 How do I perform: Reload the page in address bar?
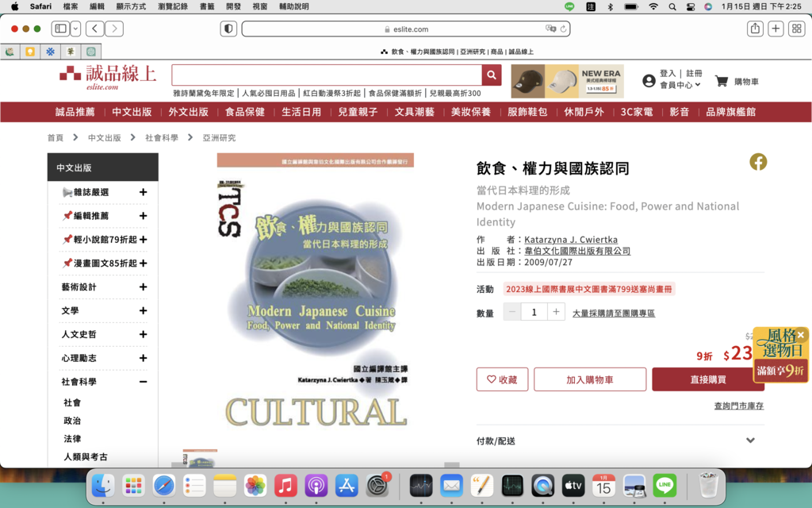coord(564,29)
